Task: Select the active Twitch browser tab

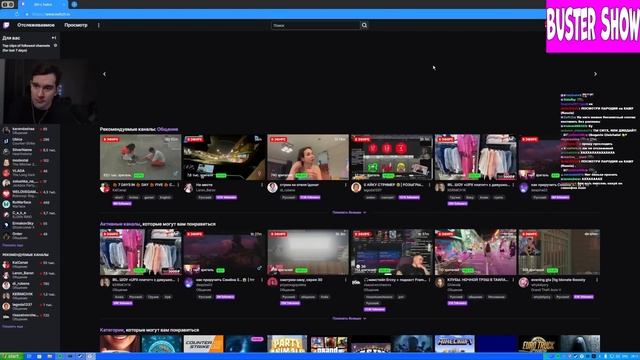Action: click(43, 4)
